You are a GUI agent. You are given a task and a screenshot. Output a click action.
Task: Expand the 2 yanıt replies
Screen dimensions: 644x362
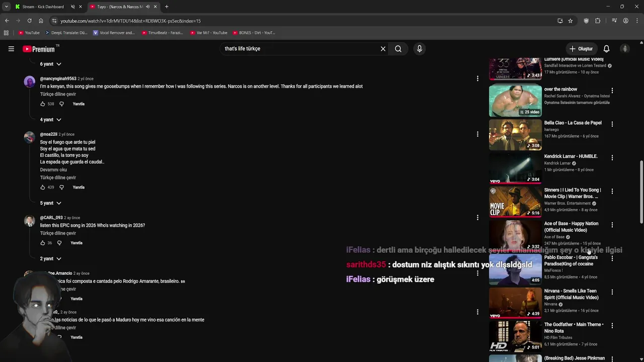coord(51,258)
